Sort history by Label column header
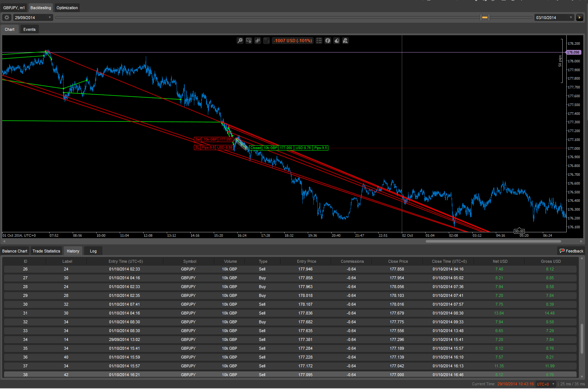588x389 pixels. [67, 261]
